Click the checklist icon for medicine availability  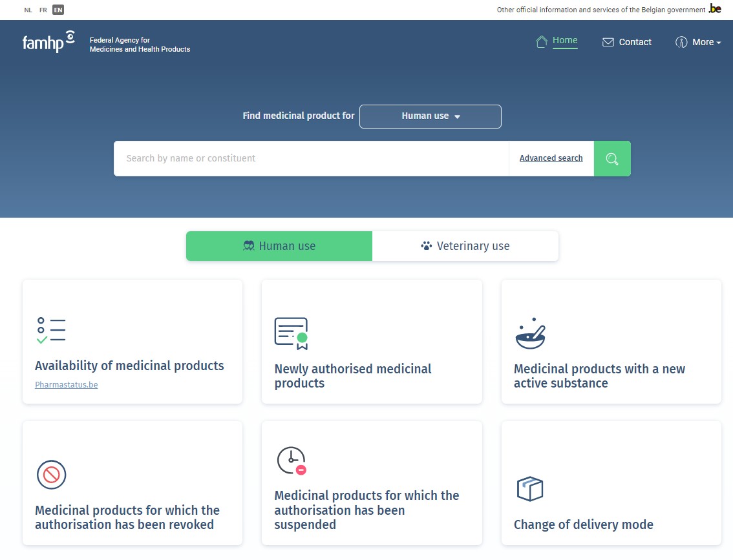tap(51, 330)
